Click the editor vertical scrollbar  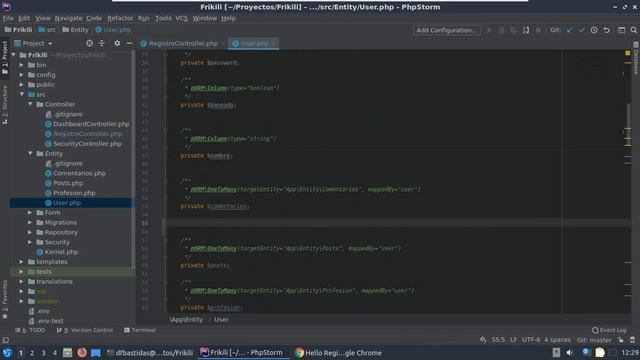click(628, 124)
